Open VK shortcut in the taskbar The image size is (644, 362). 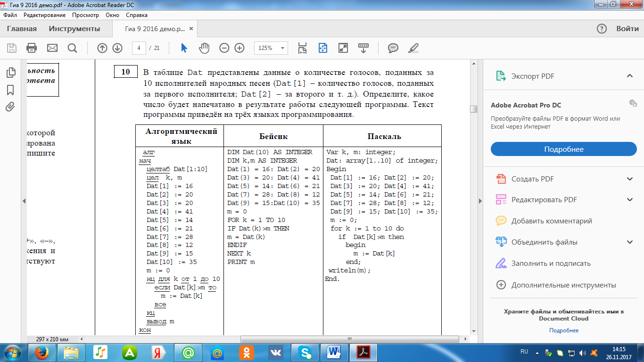click(x=276, y=352)
